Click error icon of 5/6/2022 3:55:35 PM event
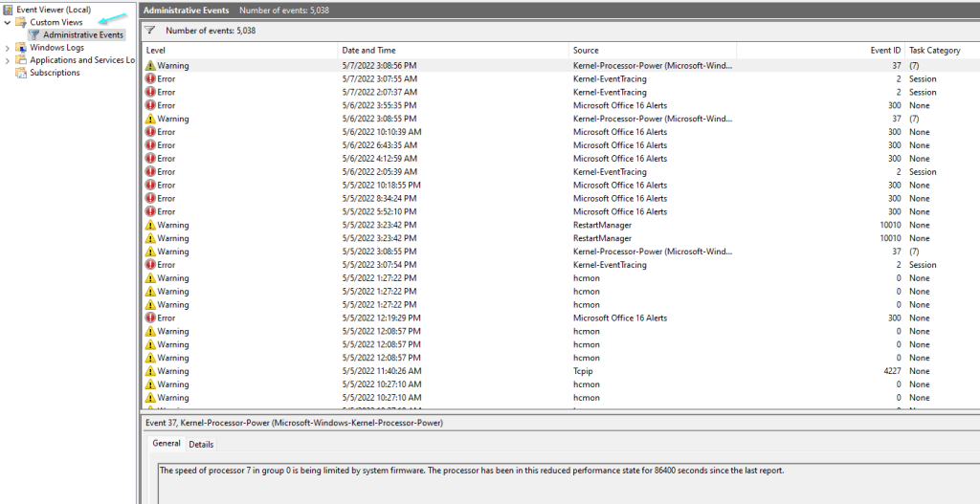 [x=150, y=105]
